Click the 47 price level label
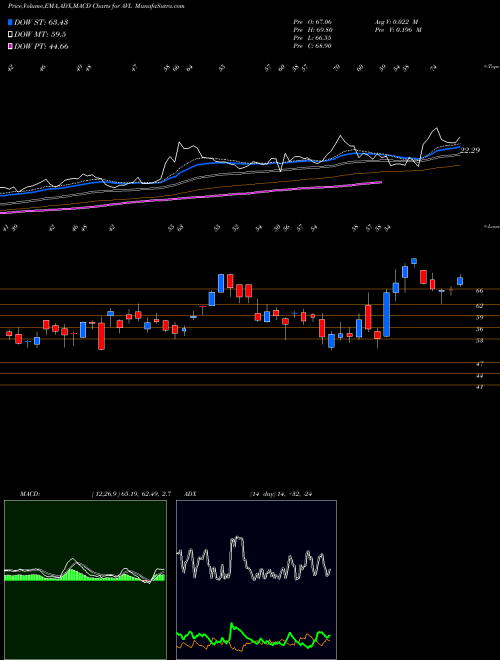This screenshot has height=660, width=500. (x=479, y=364)
